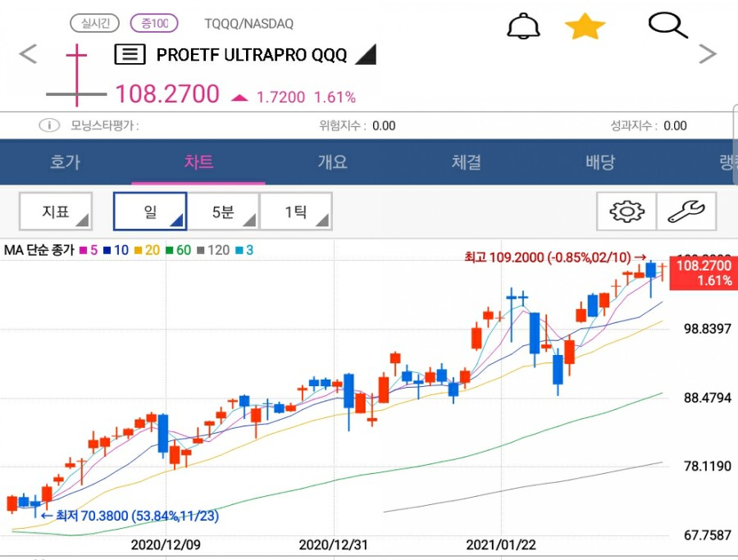The width and height of the screenshot is (738, 560).
Task: Click the red 108.2700 price tag on axis
Action: [x=704, y=273]
